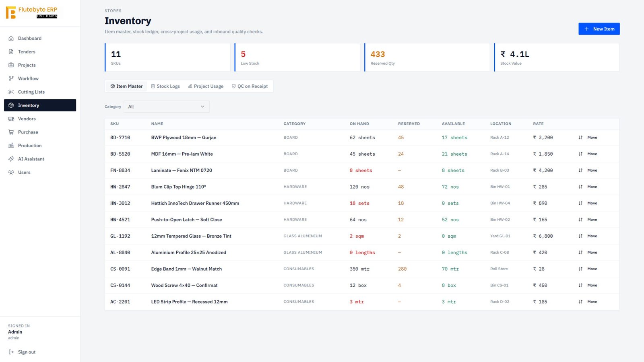Viewport: 644px width, 362px height.
Task: Click the Item Master tab cube icon
Action: pos(113,86)
